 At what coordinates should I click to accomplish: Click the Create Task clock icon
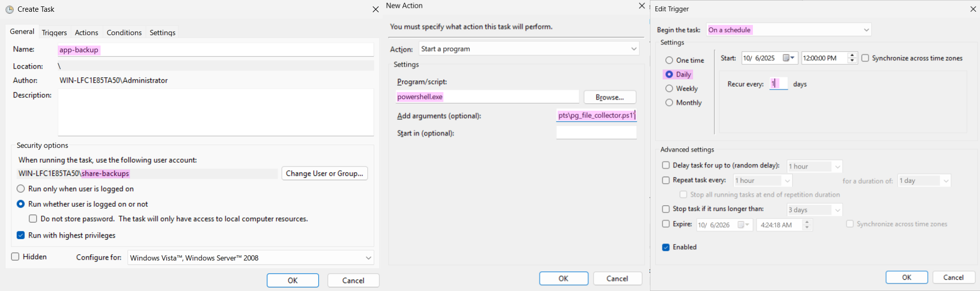9,9
